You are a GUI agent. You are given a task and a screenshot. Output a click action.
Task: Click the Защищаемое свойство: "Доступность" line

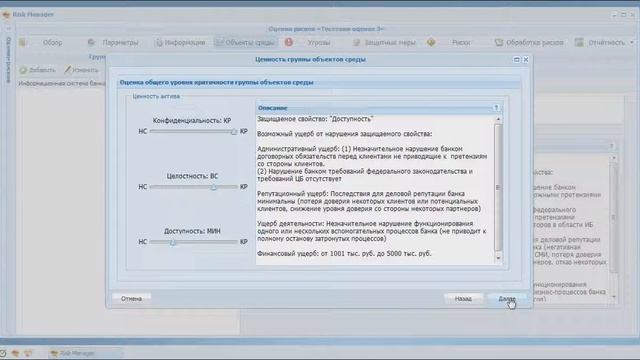(315, 119)
